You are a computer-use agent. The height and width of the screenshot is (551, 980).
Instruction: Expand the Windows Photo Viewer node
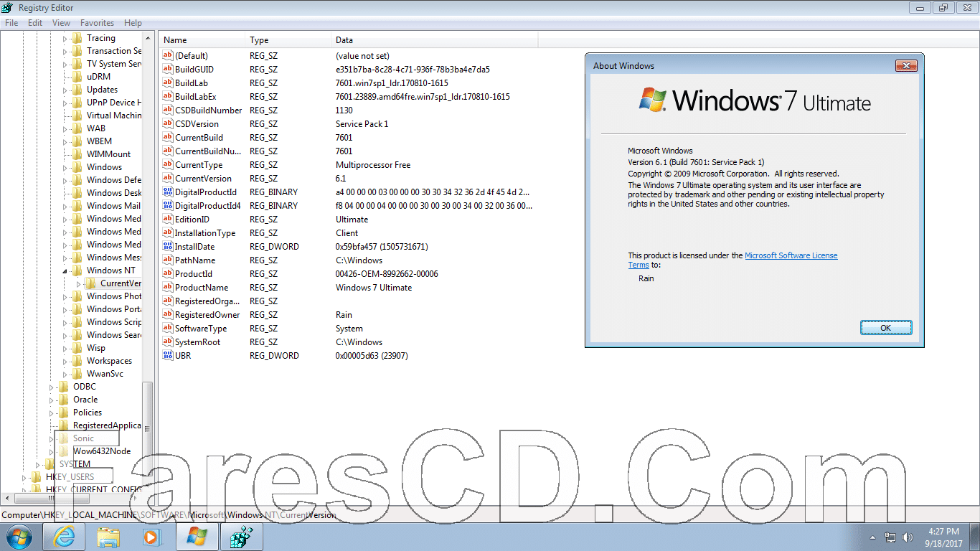coord(65,296)
